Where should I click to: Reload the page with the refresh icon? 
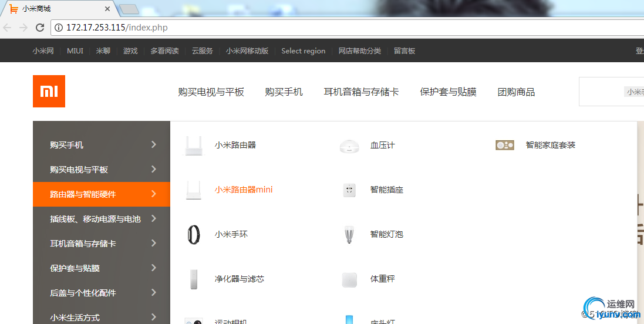click(x=40, y=28)
